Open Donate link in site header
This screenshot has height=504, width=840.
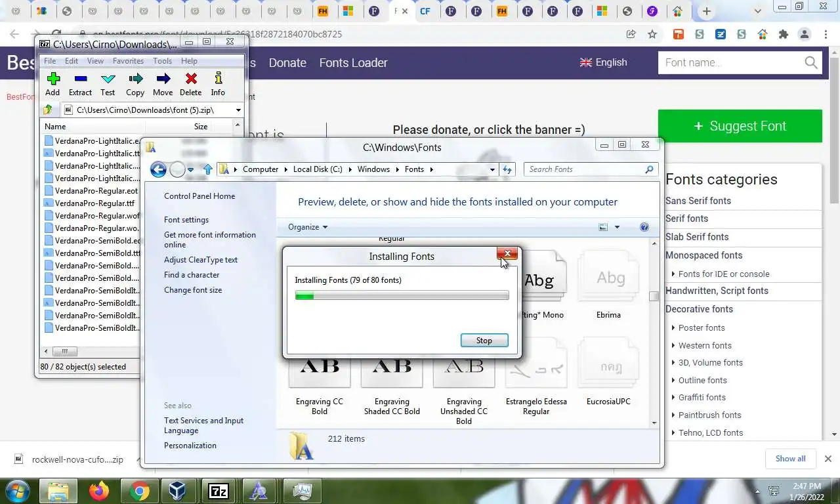(x=287, y=63)
